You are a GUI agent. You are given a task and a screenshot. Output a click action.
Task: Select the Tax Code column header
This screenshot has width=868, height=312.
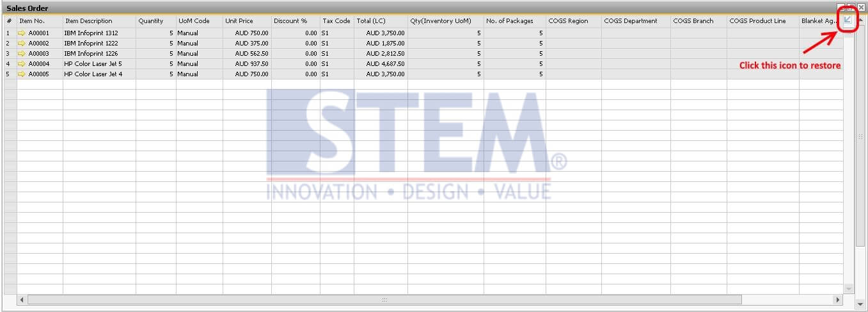tap(337, 21)
